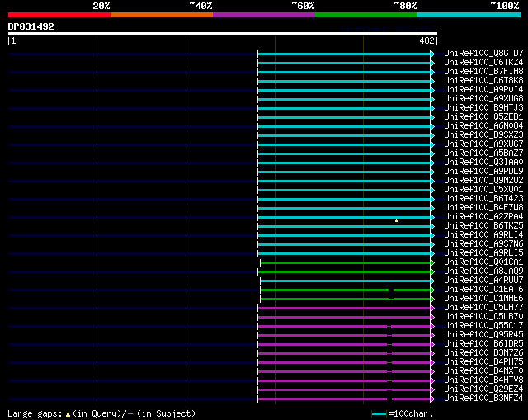Screen dimensions: 528x420
Task: Select the UniRef100_C1MHE6 label
Action: pyautogui.click(x=483, y=299)
